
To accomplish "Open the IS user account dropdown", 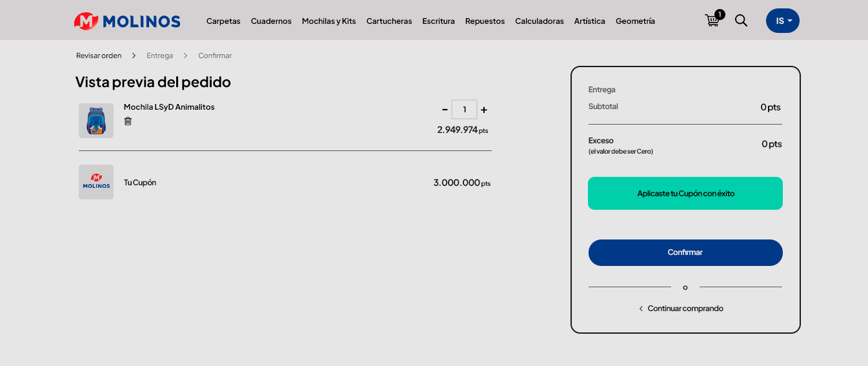I will tap(782, 21).
